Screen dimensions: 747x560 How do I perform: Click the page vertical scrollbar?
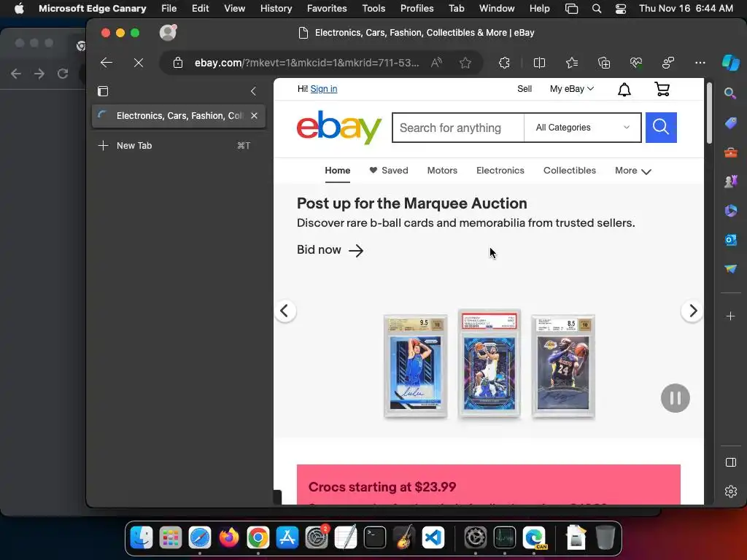coord(709,113)
